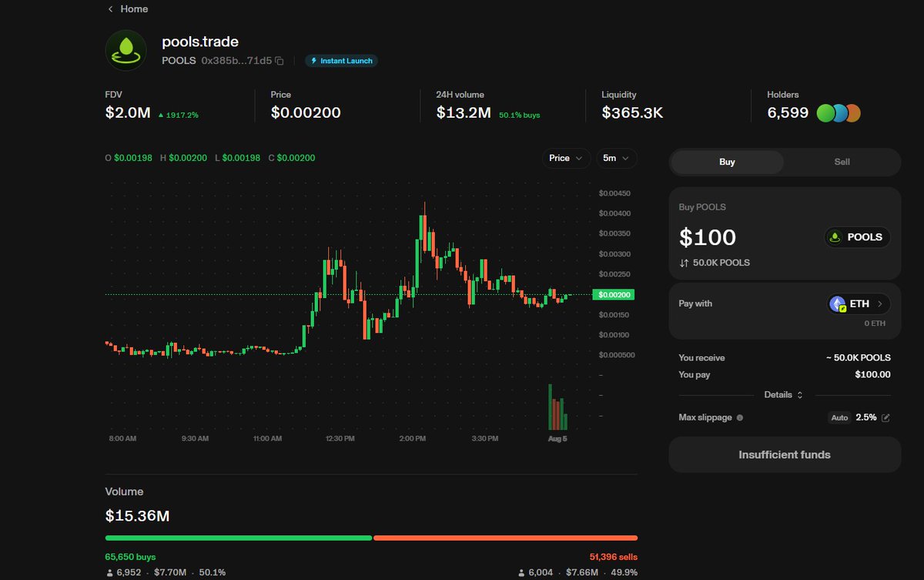Copy the contract address 0x385b...71d5
924x580 pixels.
tap(280, 61)
